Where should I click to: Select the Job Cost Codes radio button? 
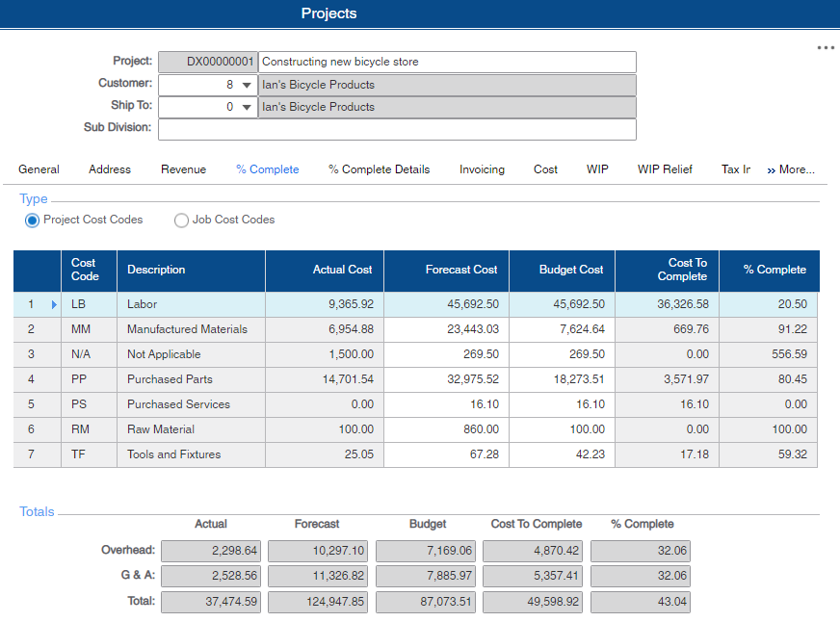181,220
